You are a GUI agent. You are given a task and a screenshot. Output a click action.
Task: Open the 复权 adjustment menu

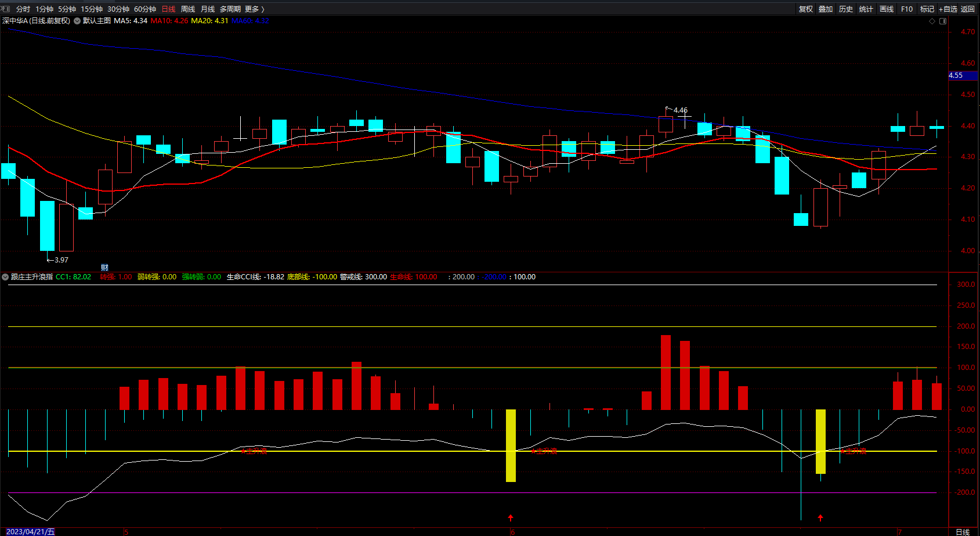point(806,9)
